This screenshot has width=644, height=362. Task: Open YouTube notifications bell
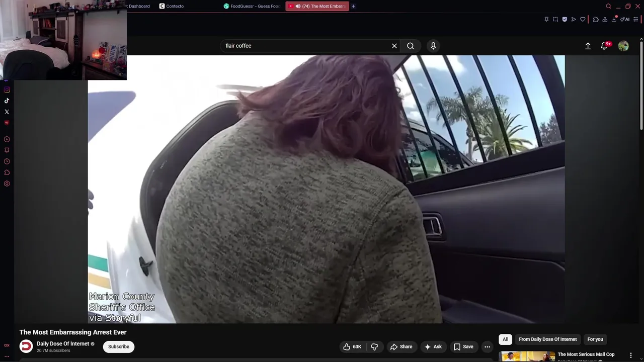coord(605,46)
